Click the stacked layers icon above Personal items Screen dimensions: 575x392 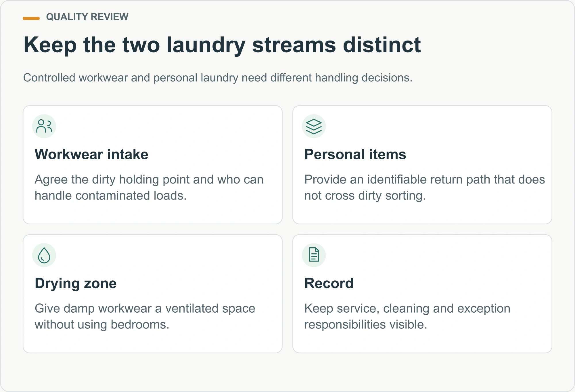(314, 126)
